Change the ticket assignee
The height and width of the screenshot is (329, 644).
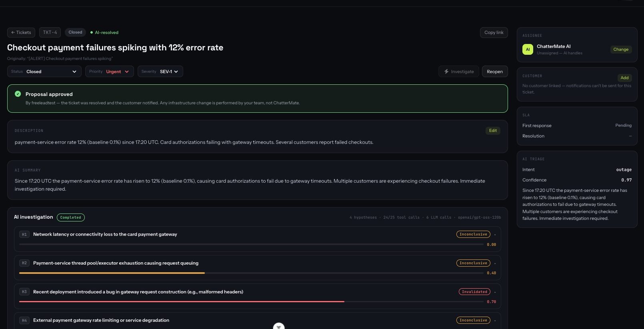coord(621,49)
